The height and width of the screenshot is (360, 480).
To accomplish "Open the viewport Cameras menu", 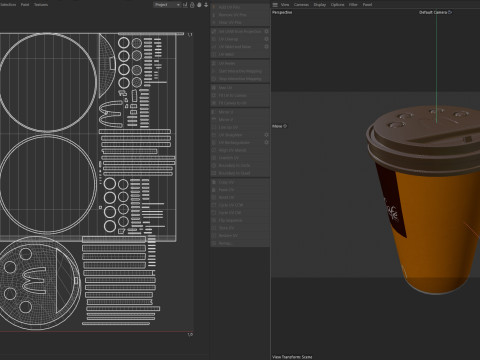I will (301, 5).
